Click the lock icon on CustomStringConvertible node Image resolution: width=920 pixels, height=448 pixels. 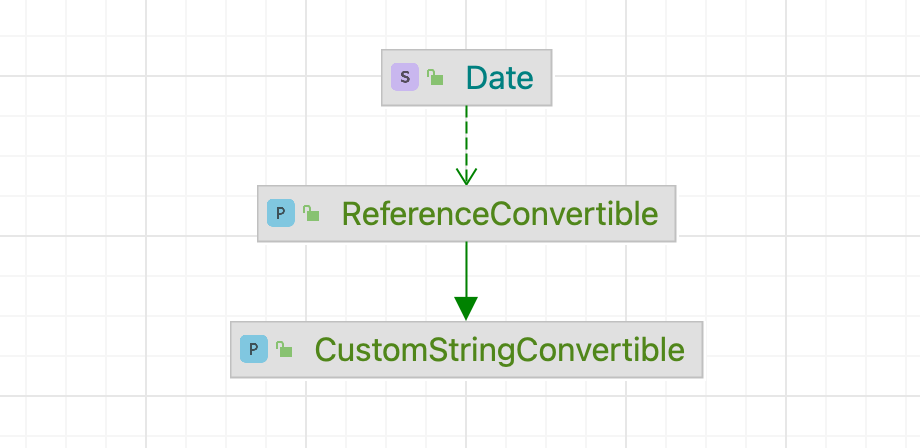click(x=284, y=349)
